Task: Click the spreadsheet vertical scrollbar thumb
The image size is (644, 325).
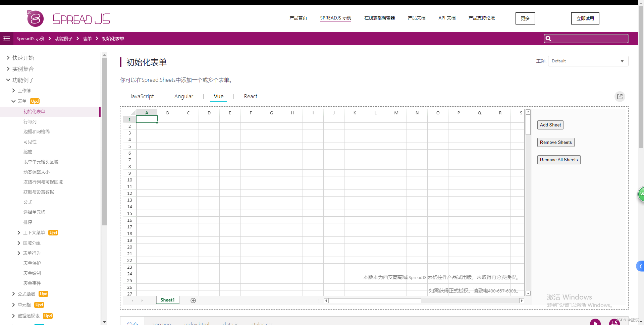Action: (x=528, y=124)
